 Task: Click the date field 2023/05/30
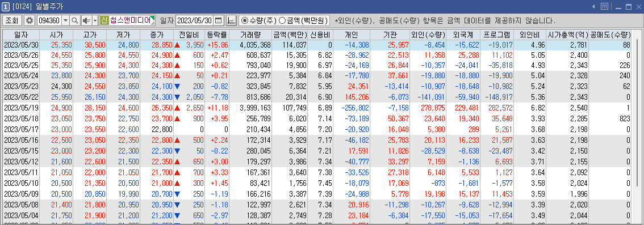(194, 20)
